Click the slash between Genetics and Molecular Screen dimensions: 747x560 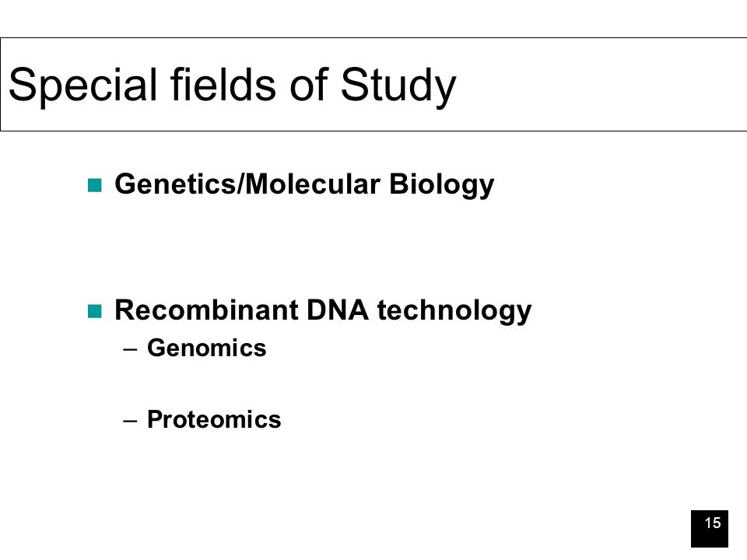tap(240, 184)
